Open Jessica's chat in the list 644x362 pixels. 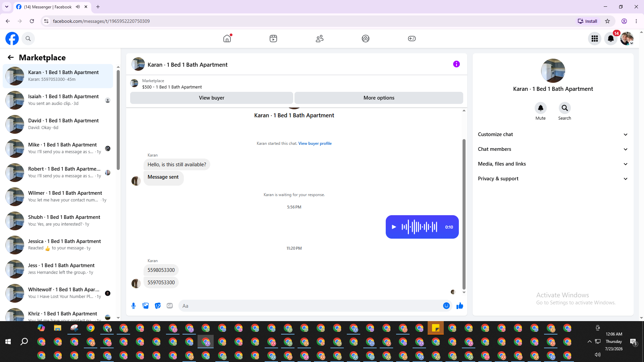pos(58,245)
